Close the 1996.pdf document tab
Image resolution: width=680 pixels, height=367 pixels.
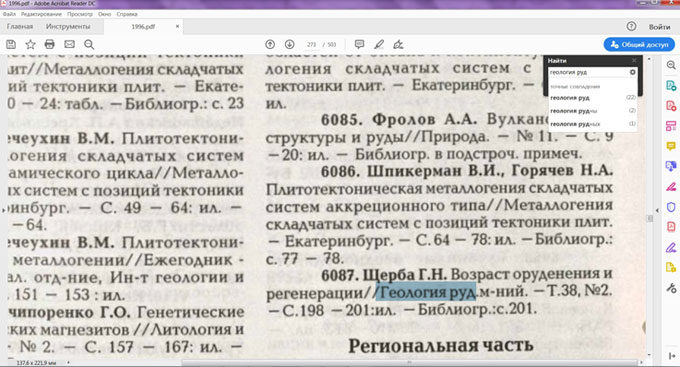(177, 26)
